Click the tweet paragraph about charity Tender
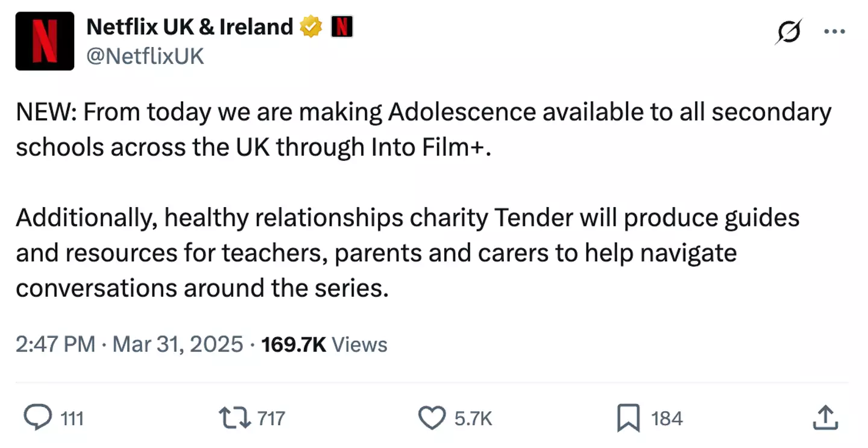Viewport: 868px width, 448px height. tap(407, 253)
